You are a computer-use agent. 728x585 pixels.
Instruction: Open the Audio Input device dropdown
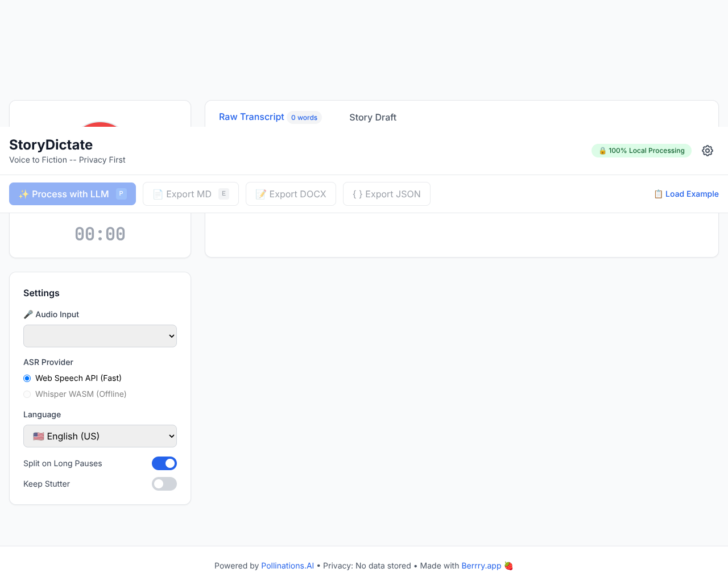[100, 336]
